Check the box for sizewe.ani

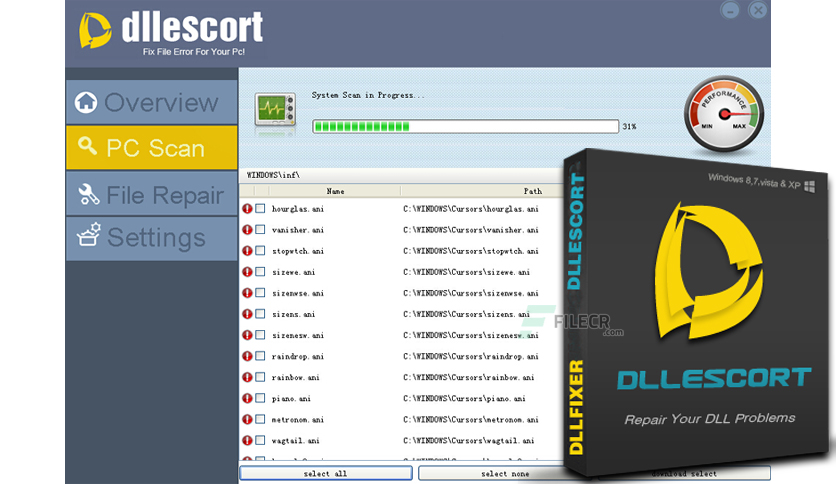click(260, 271)
